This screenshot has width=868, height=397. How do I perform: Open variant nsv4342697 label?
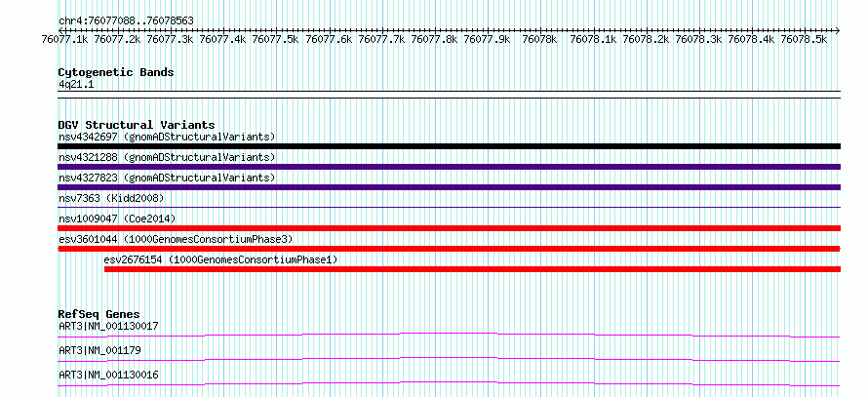(x=167, y=137)
